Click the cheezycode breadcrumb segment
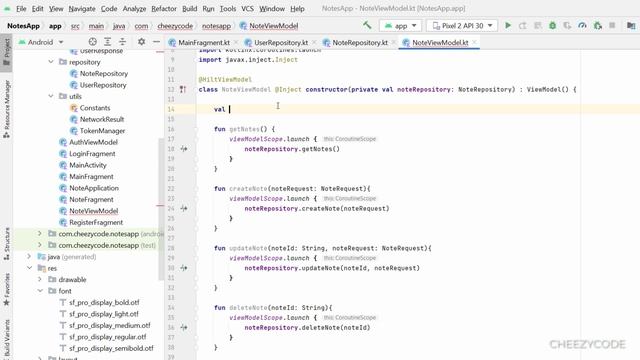The image size is (640, 360). point(175,26)
